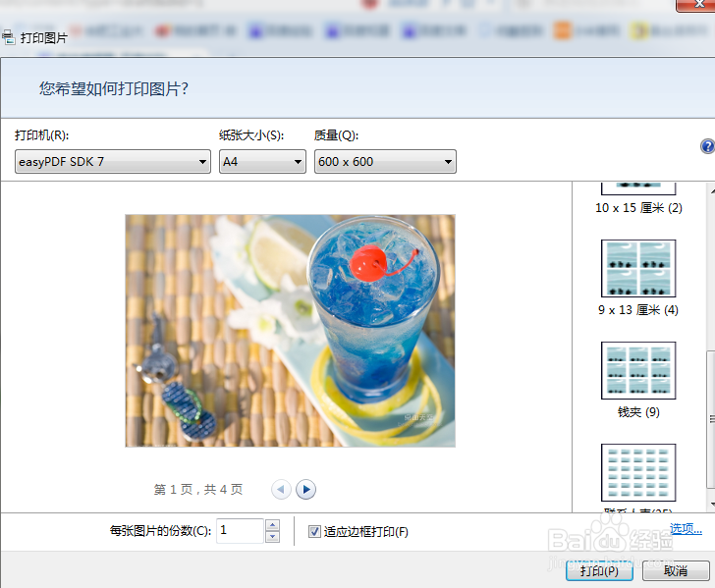715x588 pixels.
Task: Open the quality dropdown showing 600 x 600
Action: pyautogui.click(x=385, y=161)
